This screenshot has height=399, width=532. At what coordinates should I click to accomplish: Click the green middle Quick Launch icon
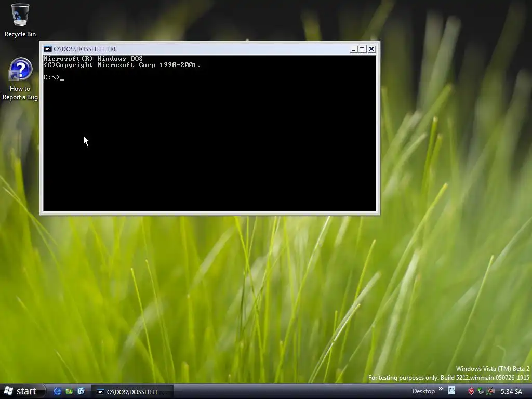coord(69,391)
